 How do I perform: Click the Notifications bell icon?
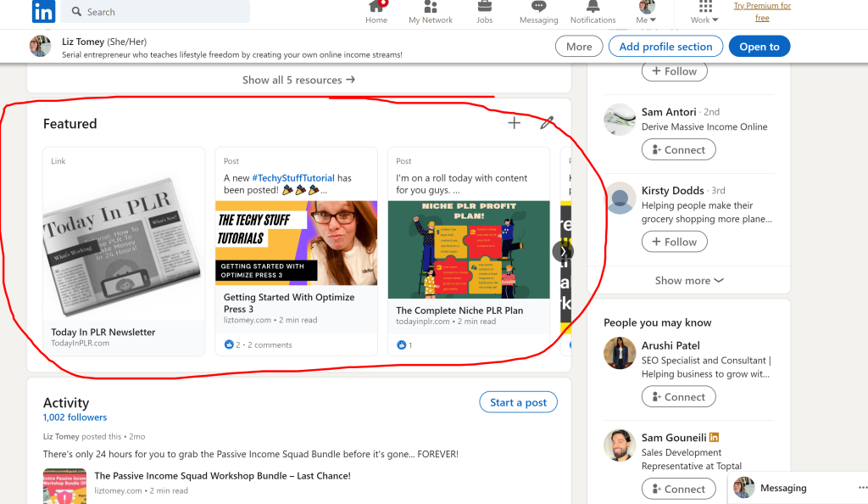(x=593, y=6)
